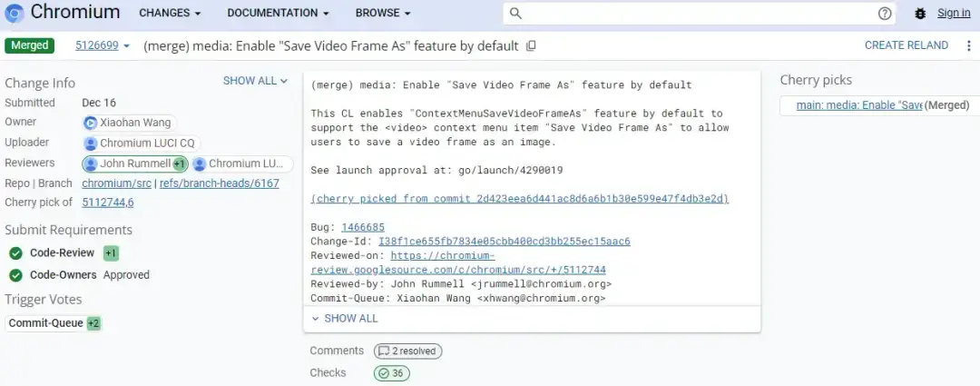This screenshot has width=980, height=386.
Task: Expand Change Info with SHOW ALL
Action: (255, 81)
